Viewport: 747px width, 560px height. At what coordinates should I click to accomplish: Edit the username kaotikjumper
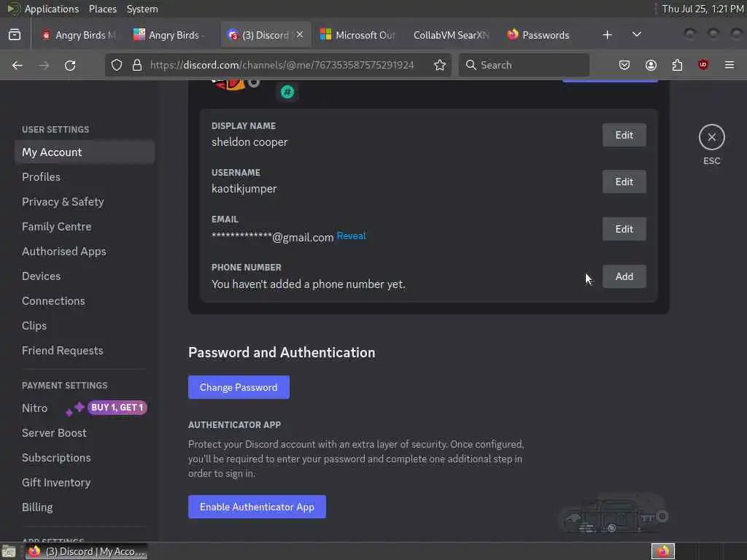click(x=624, y=182)
